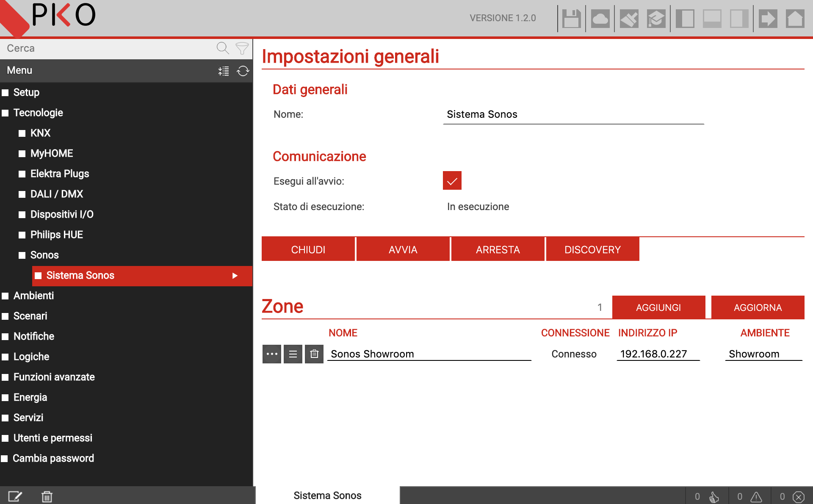
Task: Select Elektra Plugs in the menu
Action: click(60, 174)
